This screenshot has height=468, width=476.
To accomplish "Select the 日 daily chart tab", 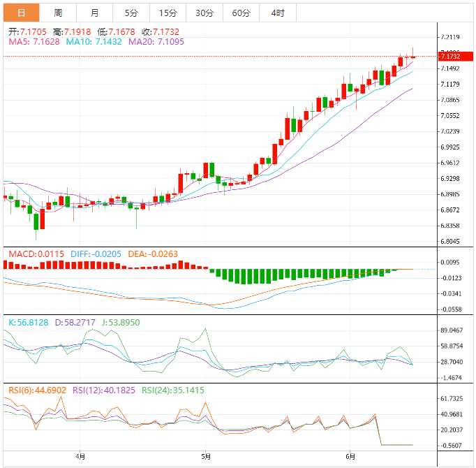I will coord(21,13).
